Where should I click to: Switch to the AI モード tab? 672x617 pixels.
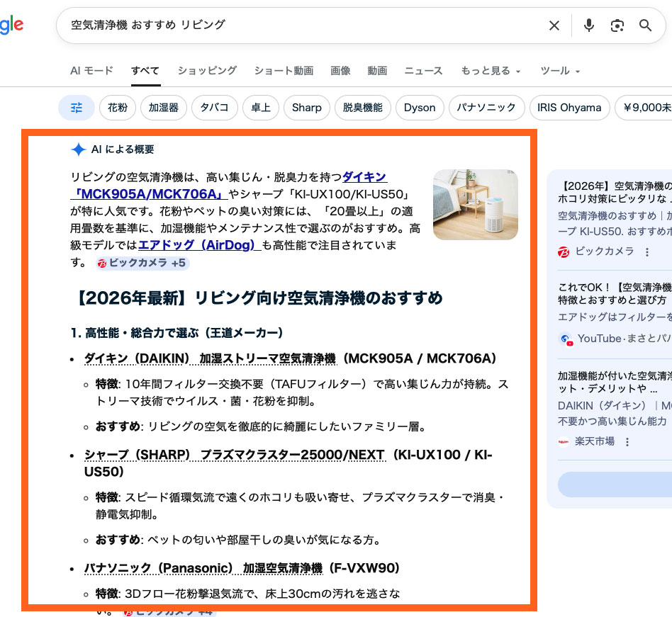pos(91,71)
